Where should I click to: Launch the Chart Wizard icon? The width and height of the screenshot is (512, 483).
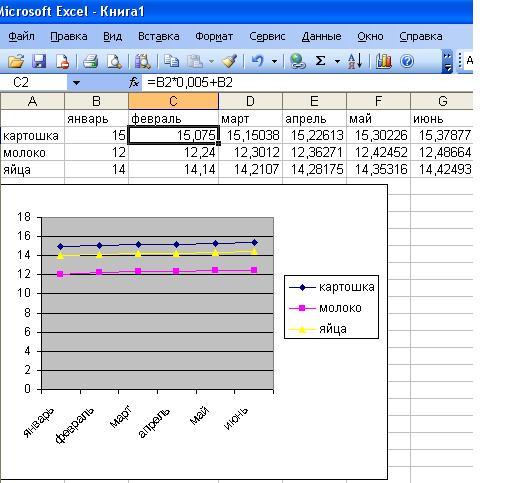pyautogui.click(x=384, y=61)
